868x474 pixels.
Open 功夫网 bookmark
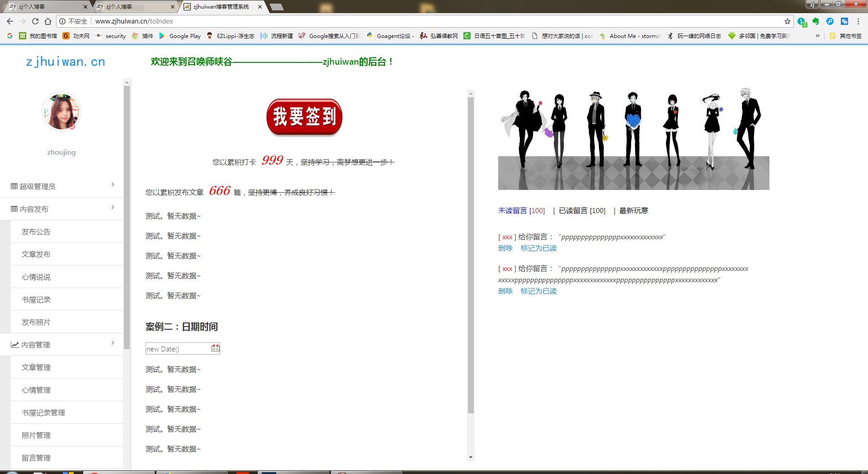pyautogui.click(x=76, y=36)
